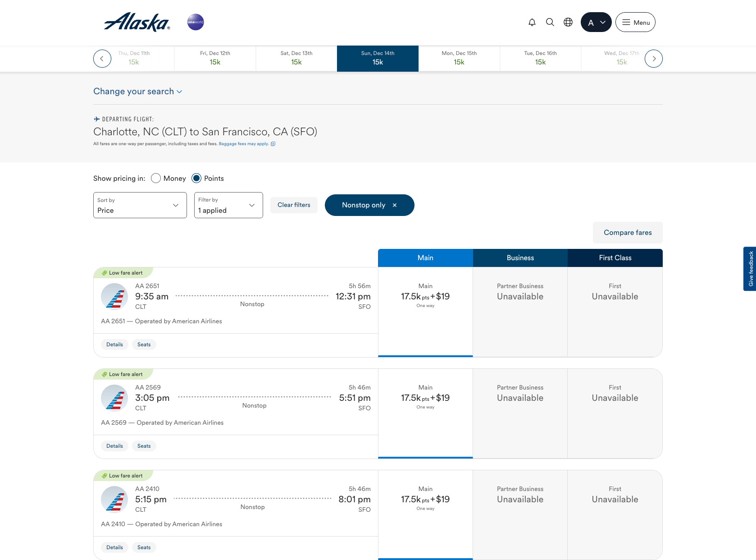756x560 pixels.
Task: Click the Compare fares button
Action: click(x=627, y=232)
